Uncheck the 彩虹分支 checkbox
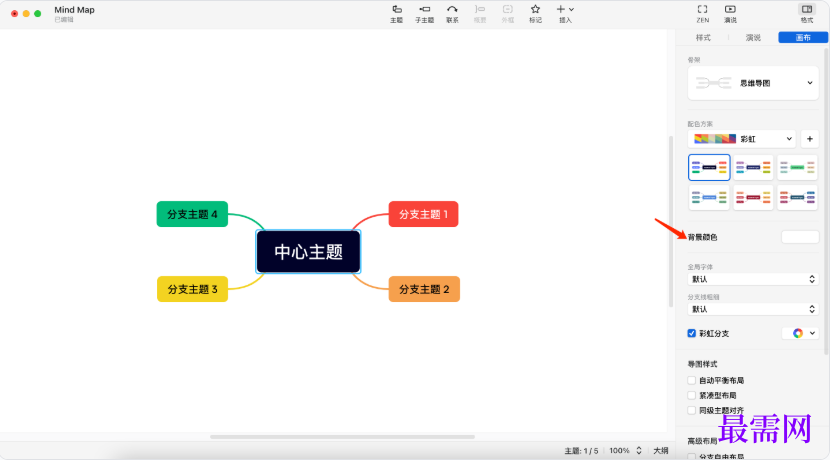Image resolution: width=830 pixels, height=460 pixels. point(692,333)
